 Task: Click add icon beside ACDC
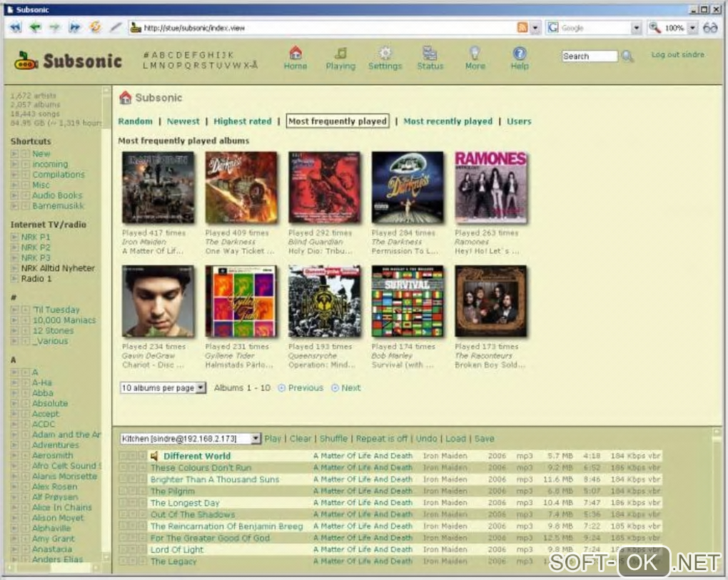pyautogui.click(x=25, y=424)
